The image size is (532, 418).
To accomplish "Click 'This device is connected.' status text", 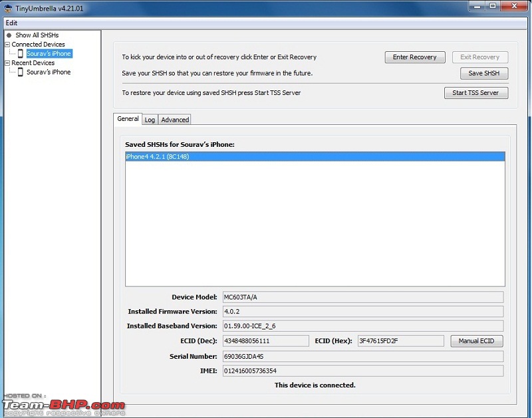I will (x=315, y=385).
